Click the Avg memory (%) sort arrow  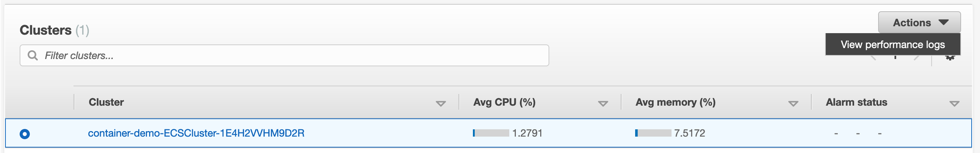(x=793, y=103)
